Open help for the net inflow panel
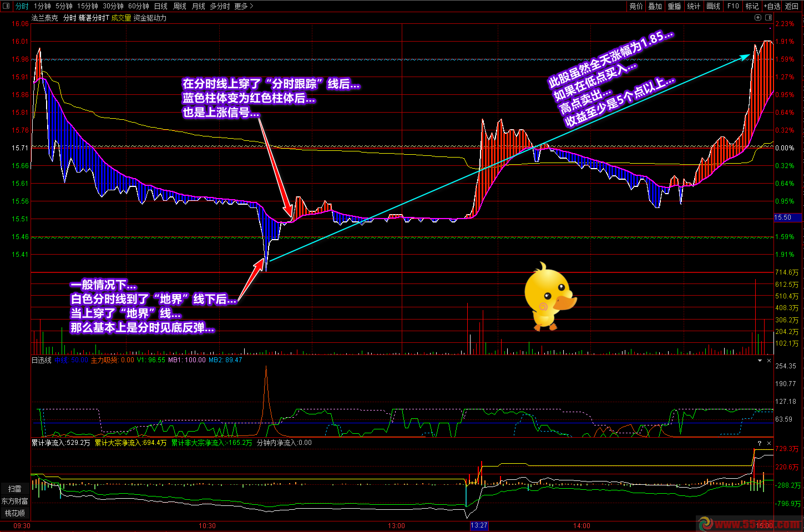The width and height of the screenshot is (804, 532). (x=760, y=443)
